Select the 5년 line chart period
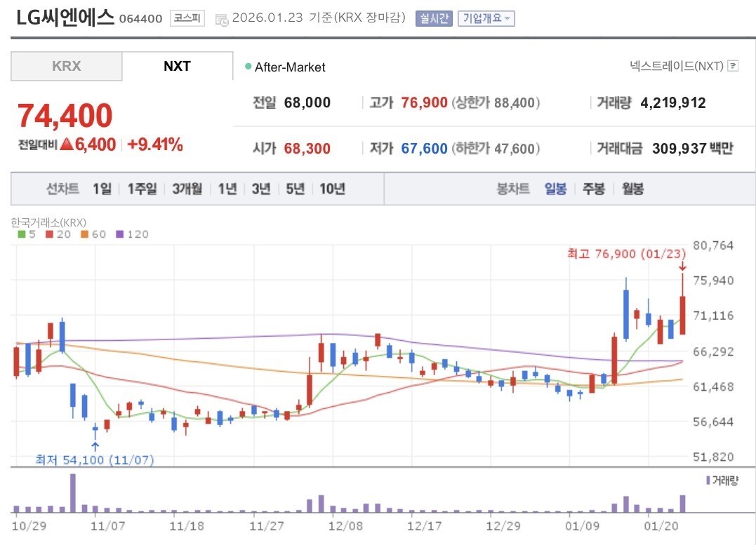This screenshot has height=545, width=756. [295, 189]
